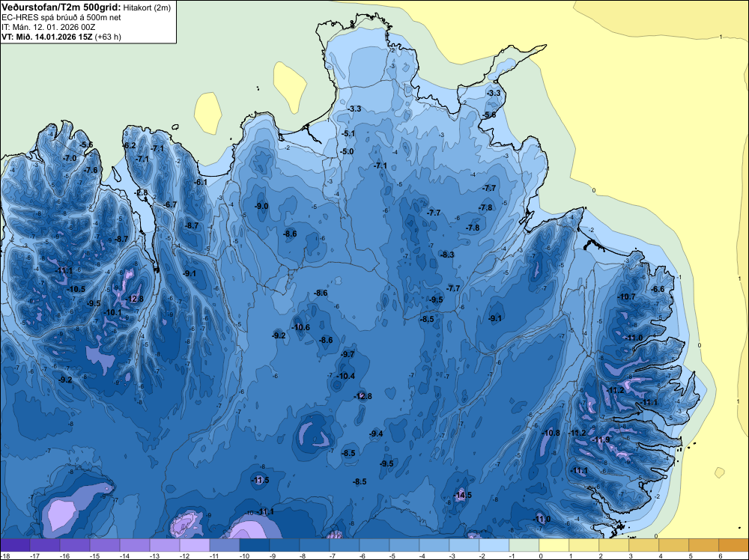
Task: Click the 6 label in the bottom legend
Action: [x=719, y=556]
